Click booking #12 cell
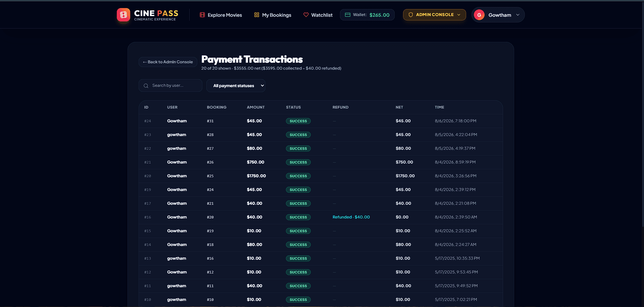This screenshot has height=307, width=644. [210, 272]
